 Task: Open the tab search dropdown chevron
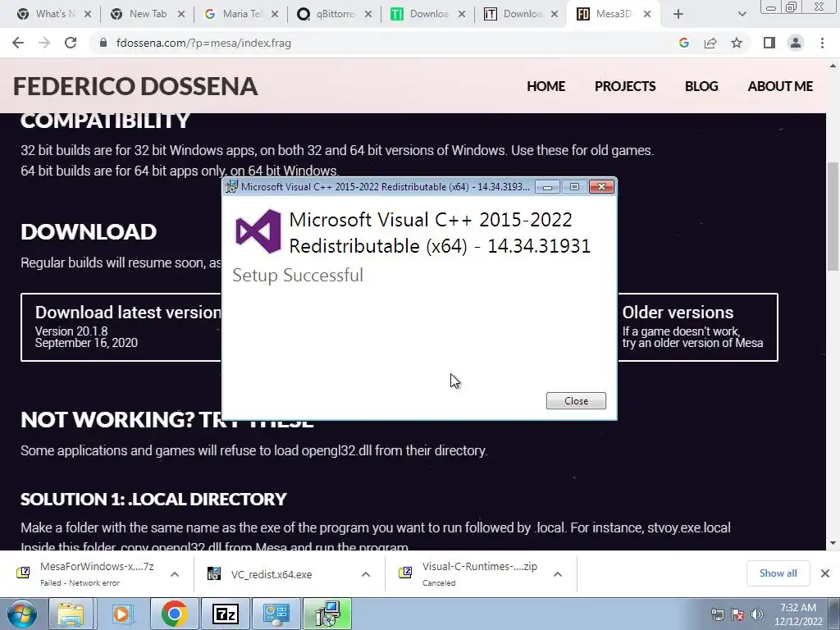click(x=742, y=15)
